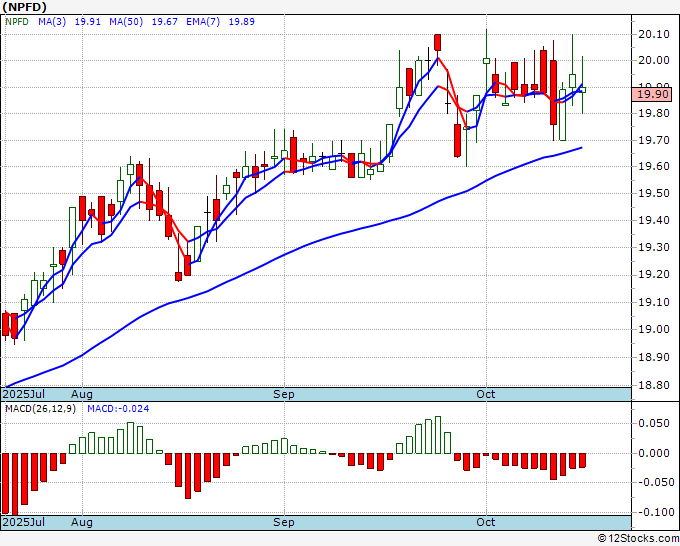Click the EMA(7) indicator label

click(203, 22)
